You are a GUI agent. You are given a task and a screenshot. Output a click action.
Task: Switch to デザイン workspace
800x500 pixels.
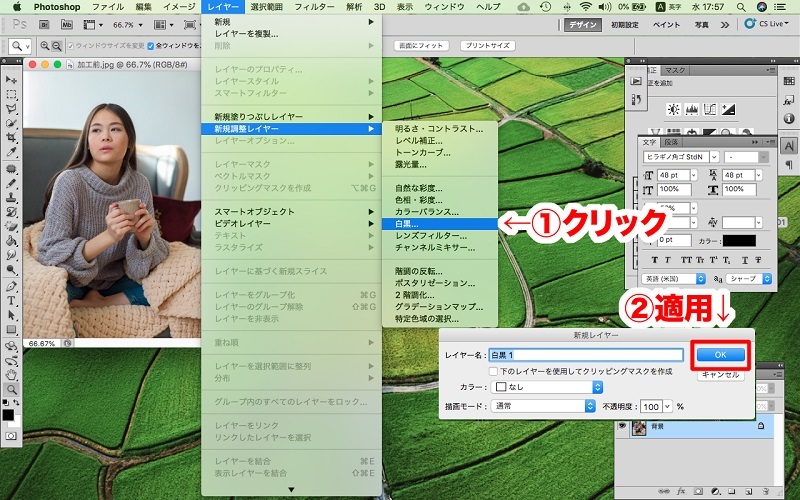pos(583,24)
